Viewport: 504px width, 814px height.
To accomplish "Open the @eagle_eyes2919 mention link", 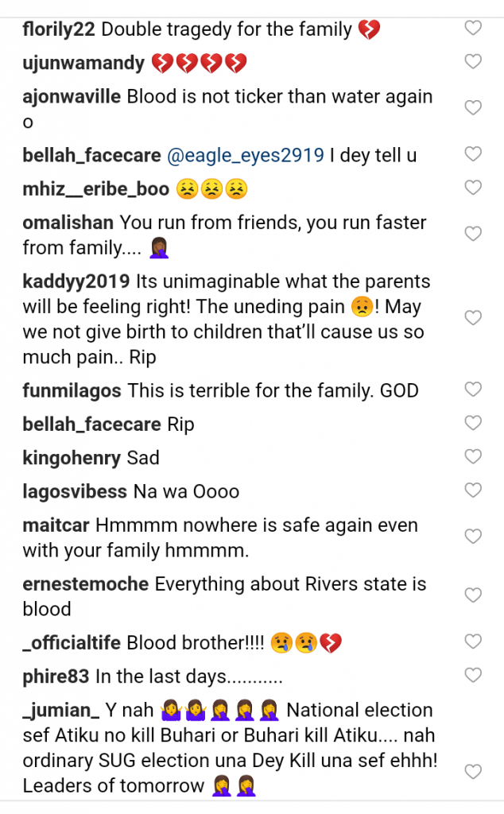I will 246,156.
